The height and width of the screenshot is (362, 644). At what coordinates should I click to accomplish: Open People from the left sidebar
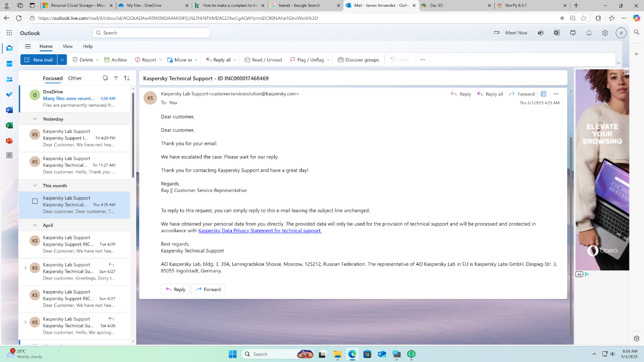pyautogui.click(x=9, y=79)
